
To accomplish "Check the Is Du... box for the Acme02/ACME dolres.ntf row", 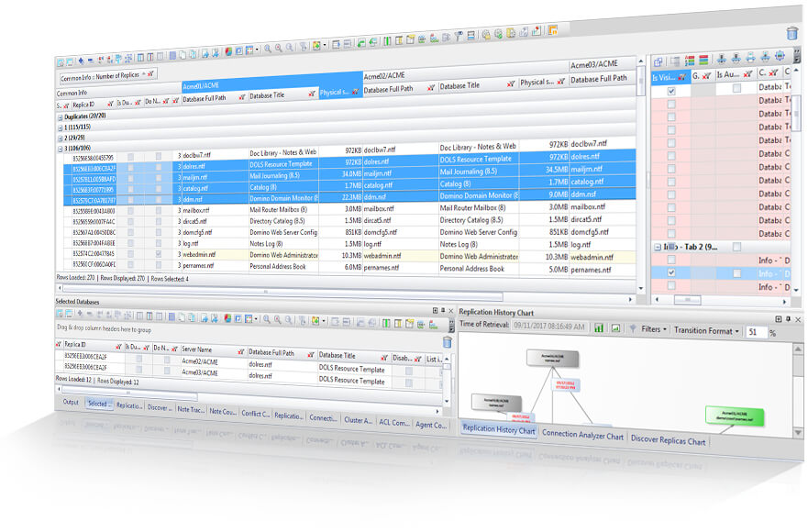I will pyautogui.click(x=138, y=357).
